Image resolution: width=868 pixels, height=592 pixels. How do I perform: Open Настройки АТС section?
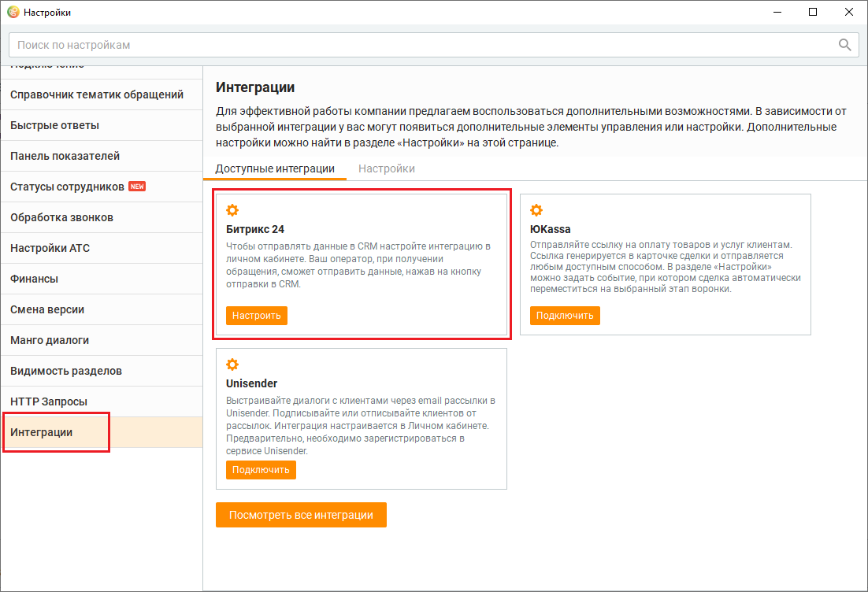[x=102, y=249]
